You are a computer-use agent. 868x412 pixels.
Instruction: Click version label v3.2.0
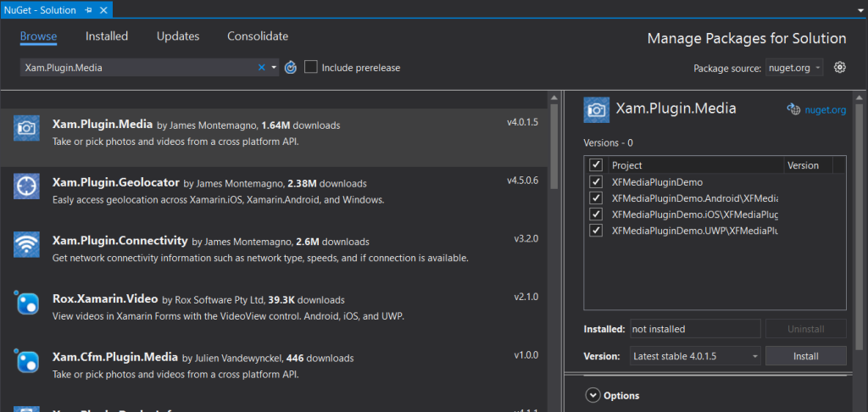[526, 239]
